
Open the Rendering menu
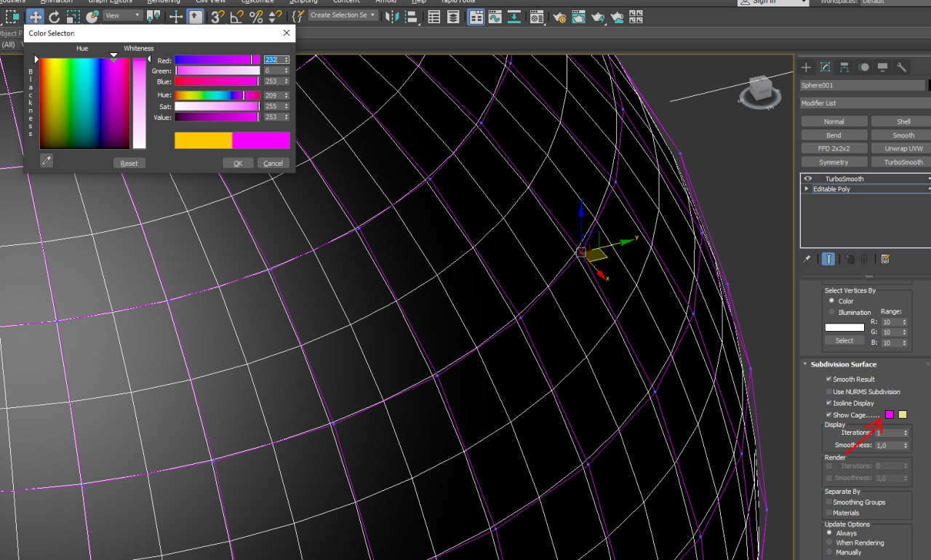click(162, 2)
